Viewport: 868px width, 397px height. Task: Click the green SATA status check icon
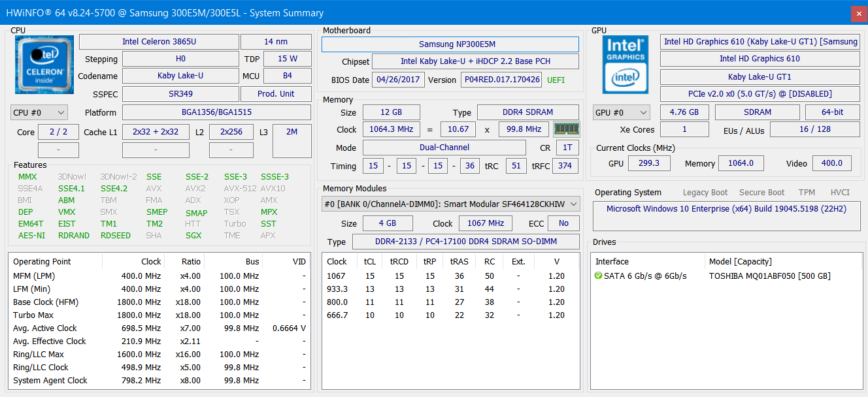click(x=598, y=276)
